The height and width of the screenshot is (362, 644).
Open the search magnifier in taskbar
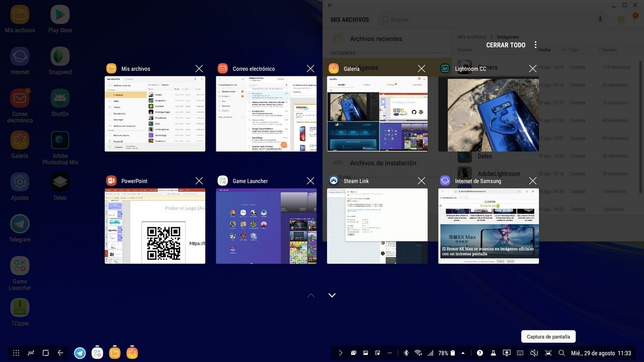[x=562, y=353]
